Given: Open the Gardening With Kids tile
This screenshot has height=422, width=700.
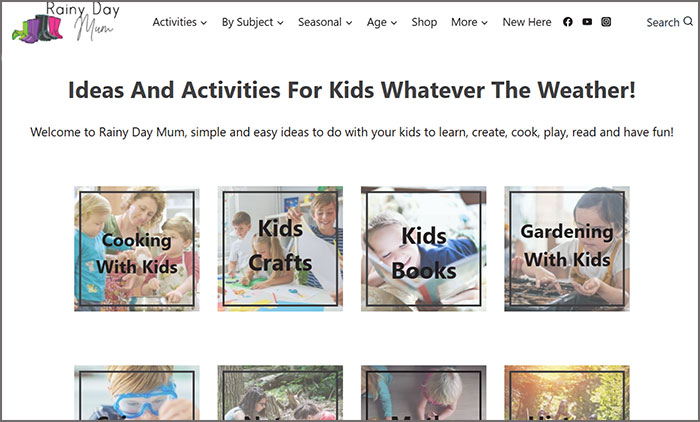Looking at the screenshot, I should (566, 249).
